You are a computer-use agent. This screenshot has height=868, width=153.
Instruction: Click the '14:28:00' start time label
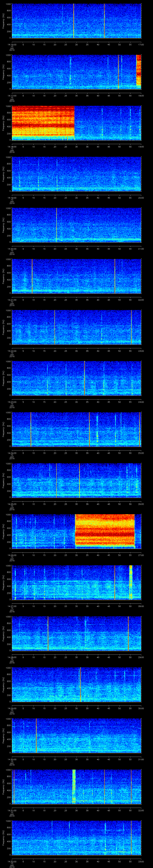click(12, 657)
